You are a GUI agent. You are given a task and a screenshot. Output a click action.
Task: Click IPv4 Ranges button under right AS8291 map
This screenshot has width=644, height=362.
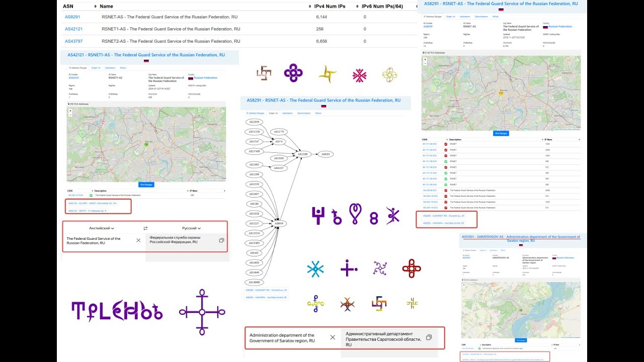[x=501, y=133]
